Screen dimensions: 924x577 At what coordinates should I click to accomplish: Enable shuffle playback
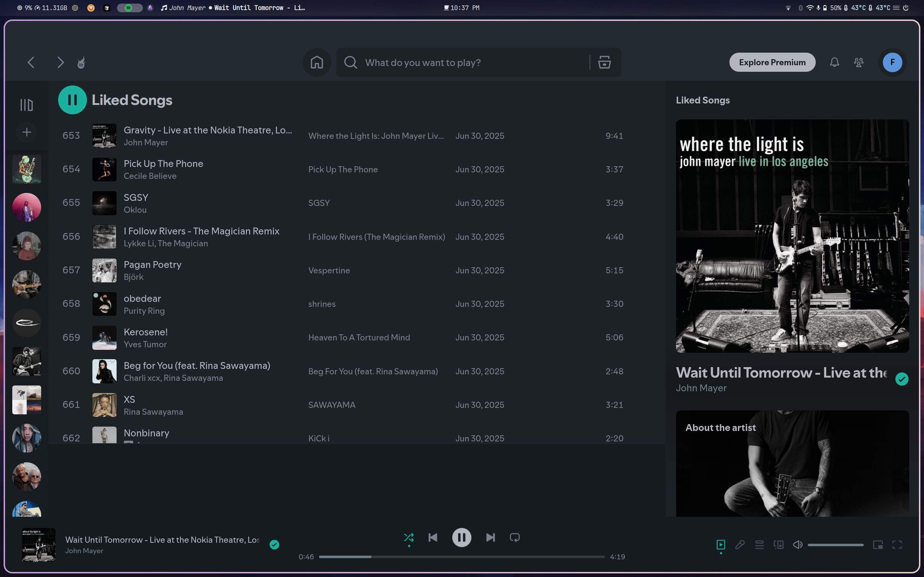pyautogui.click(x=409, y=537)
